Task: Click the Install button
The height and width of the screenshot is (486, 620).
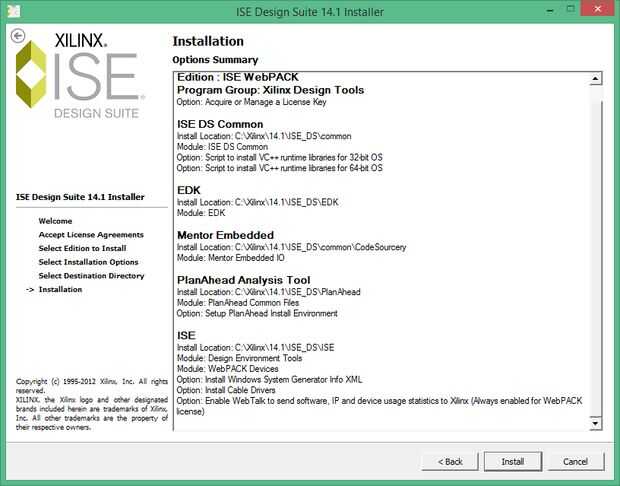Action: point(512,461)
